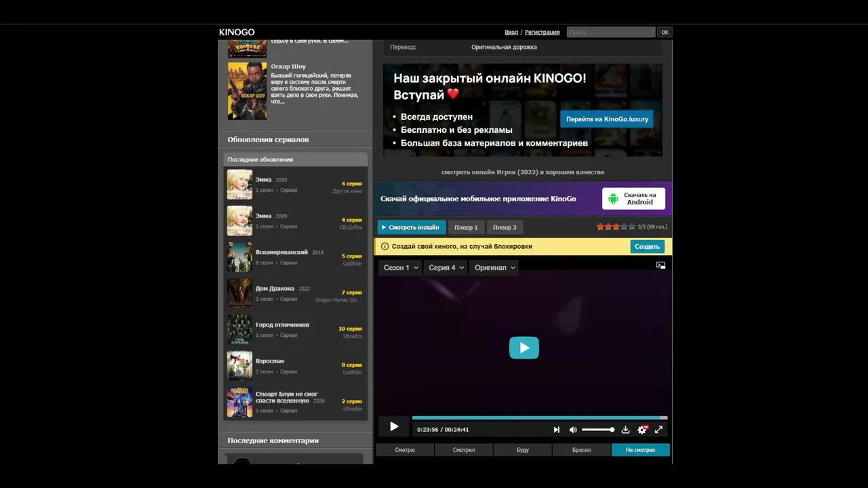Rate the film with the first star
The image size is (868, 488).
pyautogui.click(x=600, y=227)
